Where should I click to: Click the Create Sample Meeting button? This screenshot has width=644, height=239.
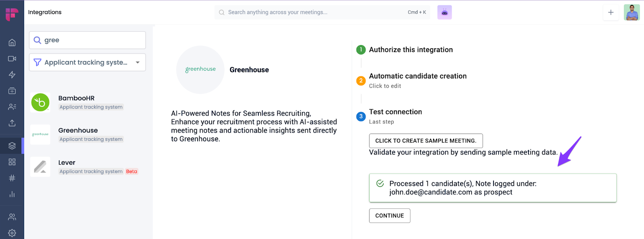tap(425, 141)
